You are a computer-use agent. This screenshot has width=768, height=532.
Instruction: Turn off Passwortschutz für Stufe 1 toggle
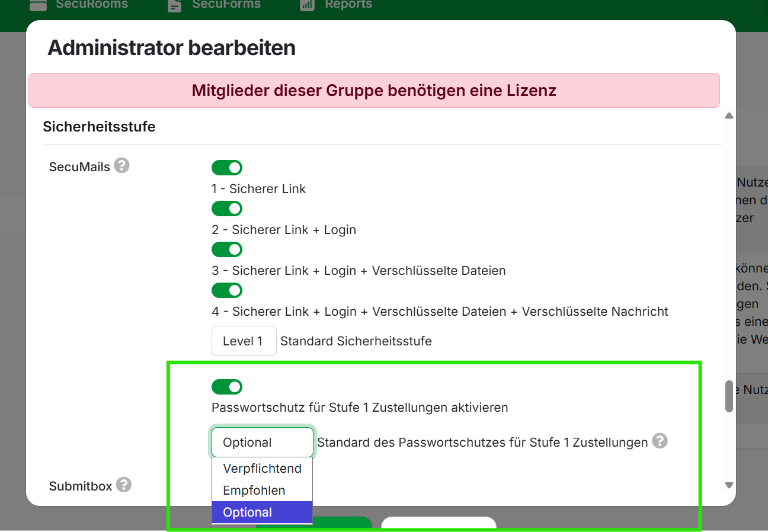[227, 387]
